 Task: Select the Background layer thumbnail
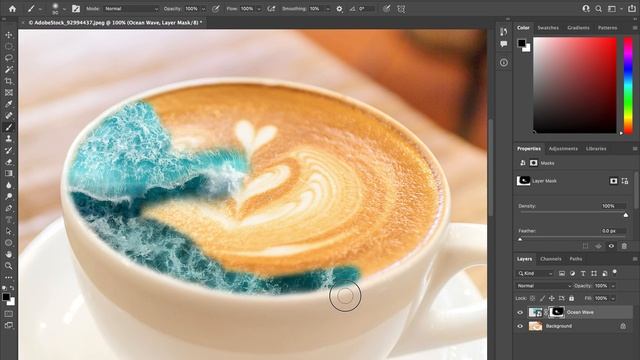535,326
